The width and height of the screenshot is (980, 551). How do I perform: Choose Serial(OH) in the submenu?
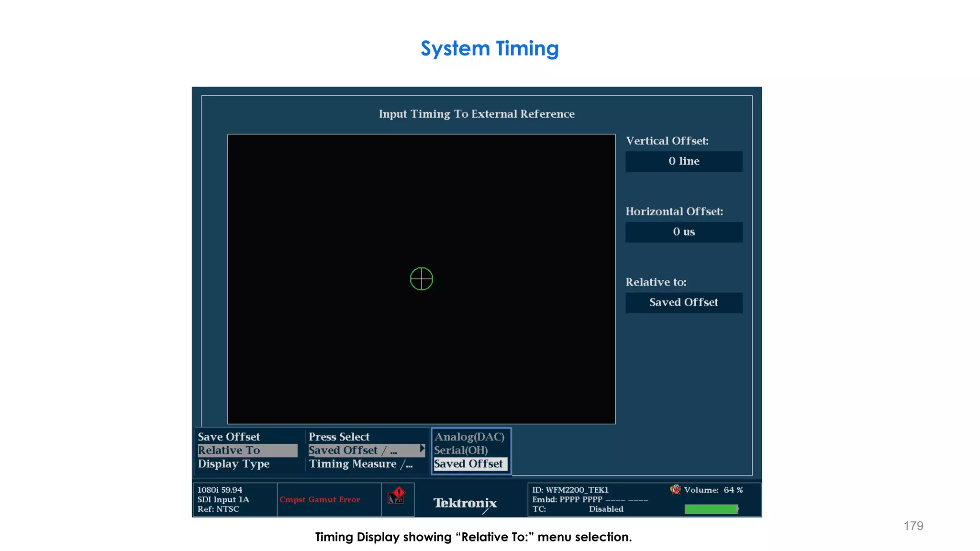click(461, 451)
